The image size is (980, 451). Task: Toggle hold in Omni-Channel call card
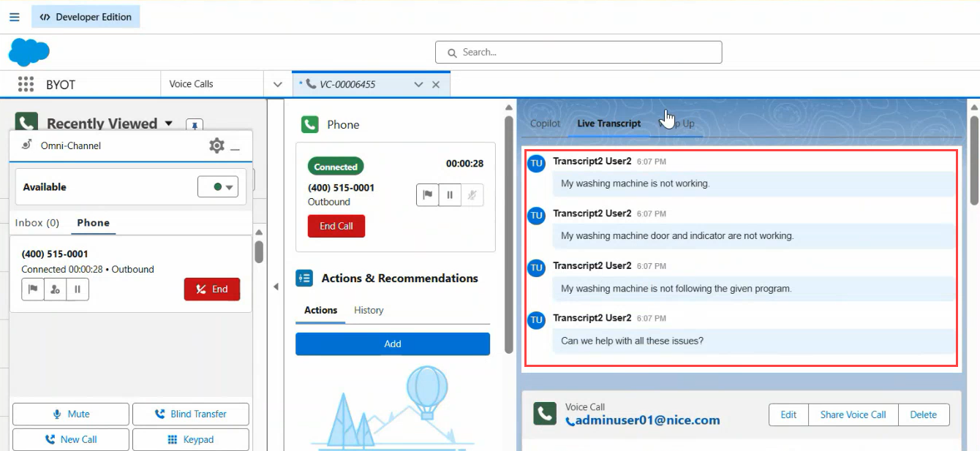77,289
